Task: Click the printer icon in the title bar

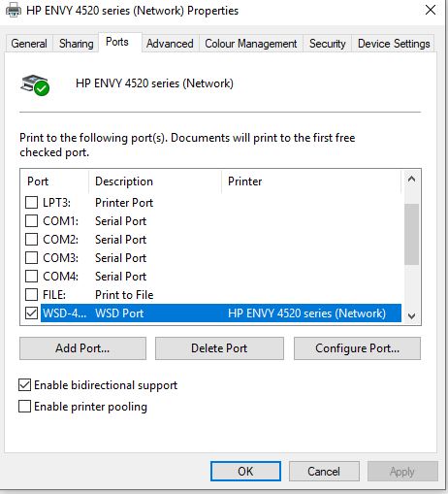Action: pyautogui.click(x=14, y=10)
